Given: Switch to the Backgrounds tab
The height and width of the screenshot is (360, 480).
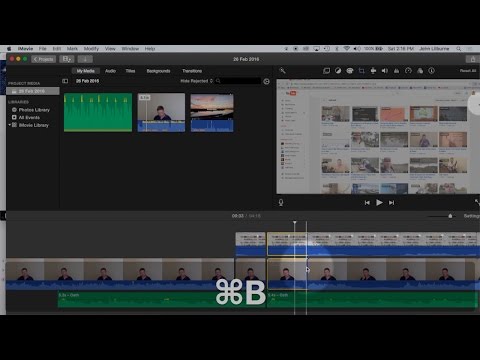Looking at the screenshot, I should 158,71.
